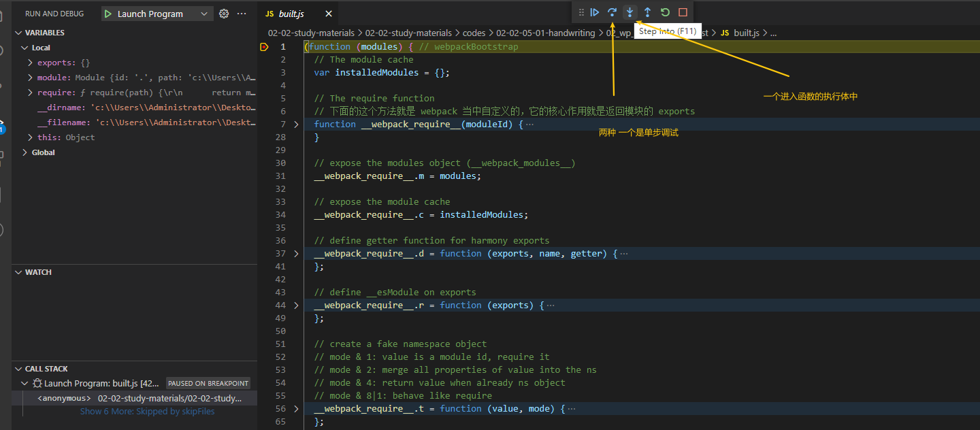Expand the module variable in Local

(x=30, y=78)
